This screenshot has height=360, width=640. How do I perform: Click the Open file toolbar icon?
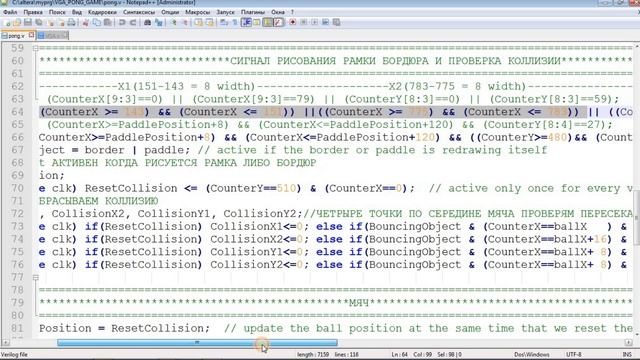pos(17,22)
